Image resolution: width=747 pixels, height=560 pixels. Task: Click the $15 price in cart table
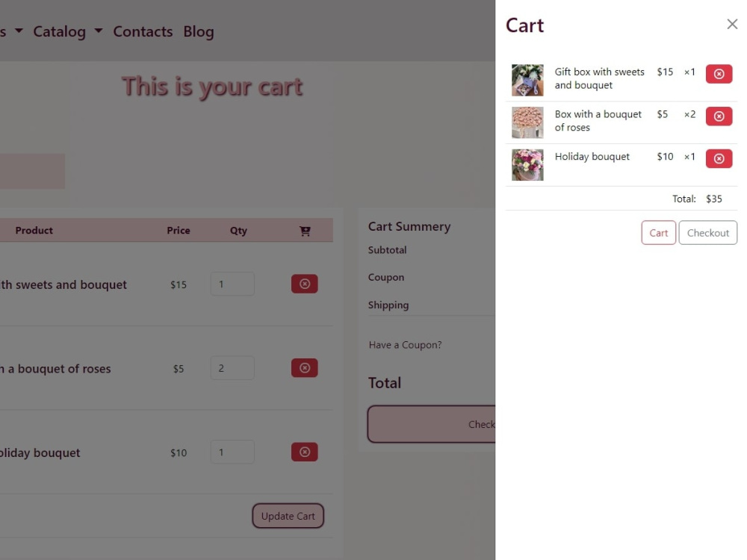[x=179, y=284]
